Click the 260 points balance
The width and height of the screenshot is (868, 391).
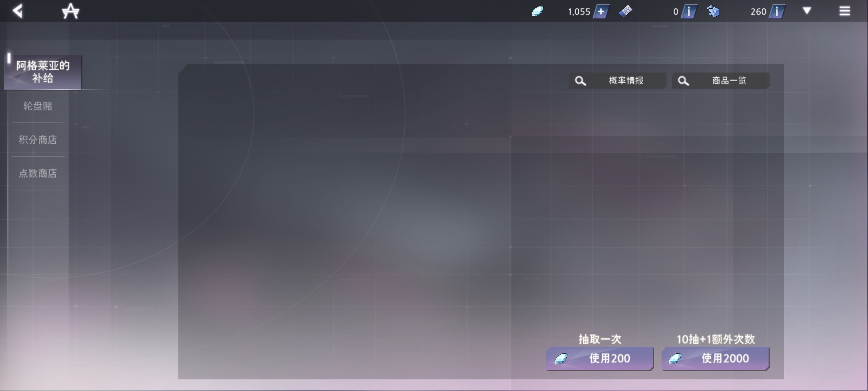[758, 12]
